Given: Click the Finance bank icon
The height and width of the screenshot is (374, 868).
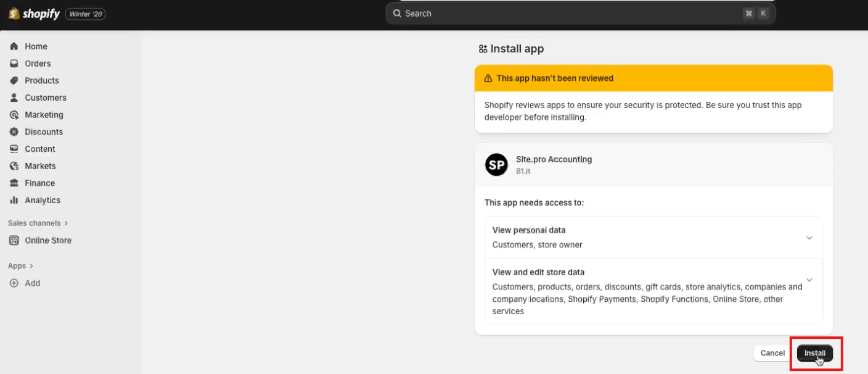Looking at the screenshot, I should (x=14, y=183).
